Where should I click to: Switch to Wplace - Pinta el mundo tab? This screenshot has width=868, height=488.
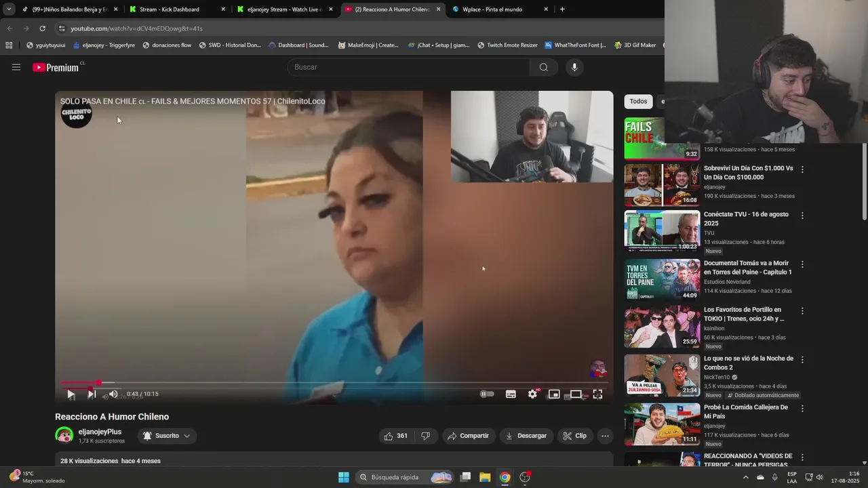[500, 9]
